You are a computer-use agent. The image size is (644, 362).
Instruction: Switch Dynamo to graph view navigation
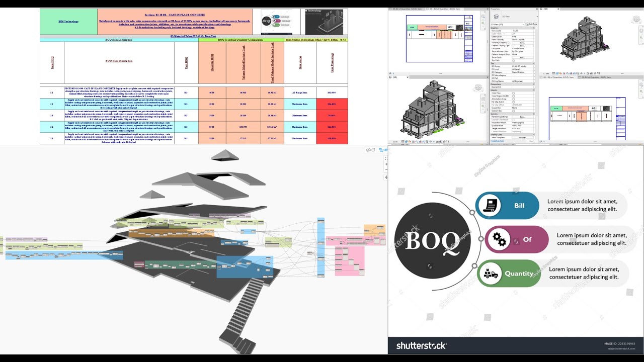pos(383,150)
